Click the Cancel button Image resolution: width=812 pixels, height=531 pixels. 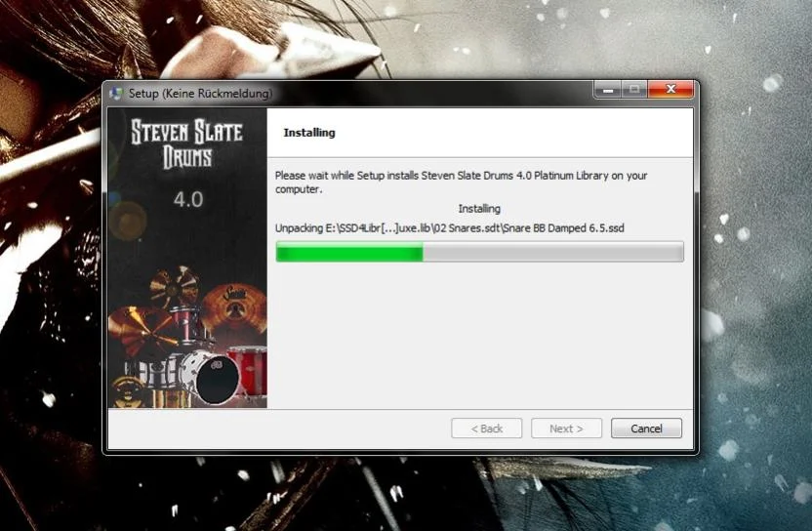pos(646,429)
